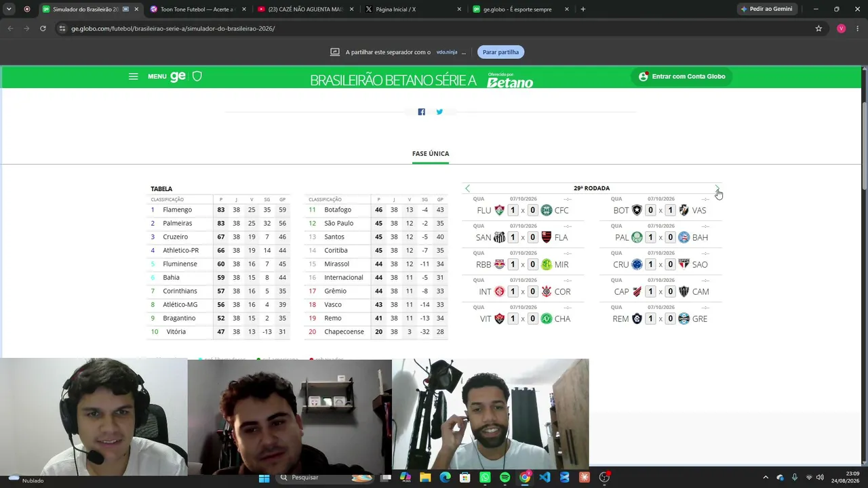
Task: Click the Botafogo row in the standings table
Action: pyautogui.click(x=376, y=210)
